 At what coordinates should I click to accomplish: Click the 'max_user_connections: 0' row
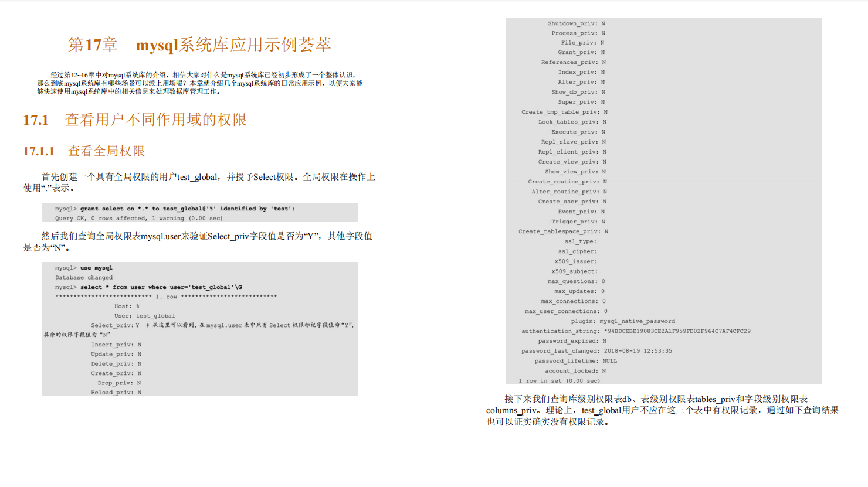567,311
